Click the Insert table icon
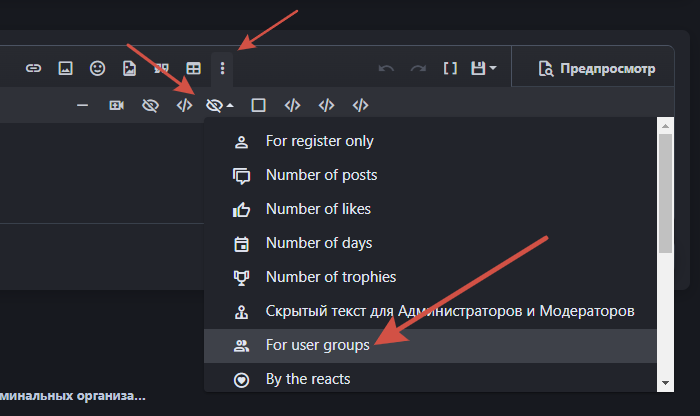This screenshot has height=416, width=700. click(192, 69)
